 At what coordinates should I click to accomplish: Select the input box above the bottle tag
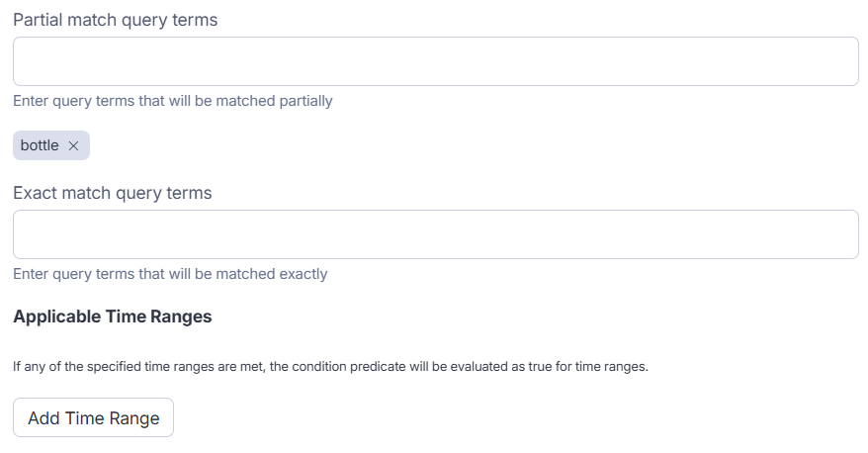click(x=435, y=61)
